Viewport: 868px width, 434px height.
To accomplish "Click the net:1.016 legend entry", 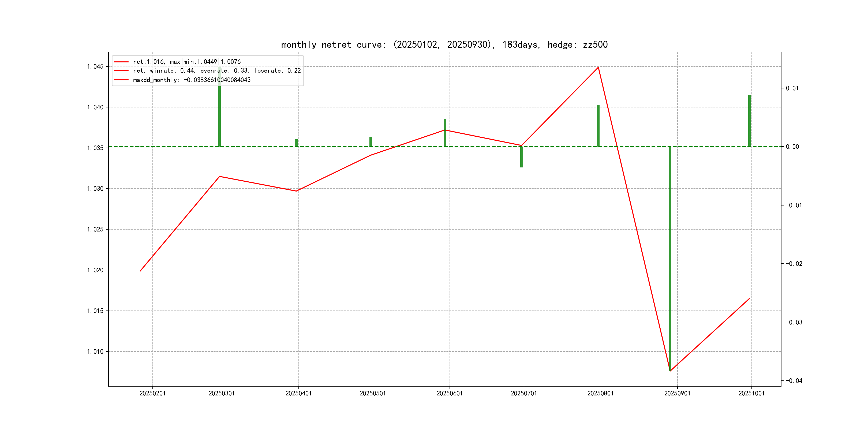I will (187, 62).
